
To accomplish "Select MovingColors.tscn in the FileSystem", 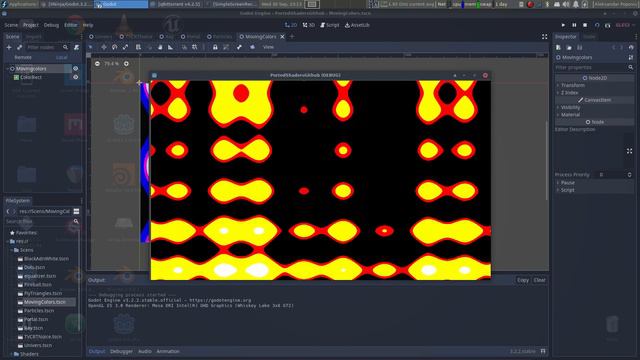I will pyautogui.click(x=44, y=302).
